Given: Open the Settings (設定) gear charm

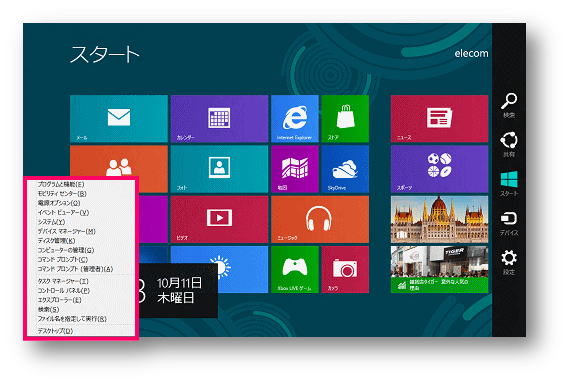Looking at the screenshot, I should pyautogui.click(x=509, y=262).
